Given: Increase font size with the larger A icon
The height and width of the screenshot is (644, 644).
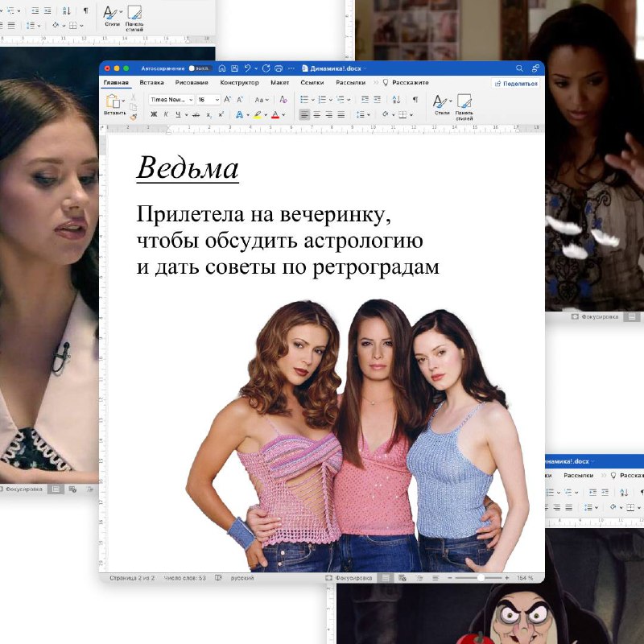Looking at the screenshot, I should pyautogui.click(x=227, y=99).
